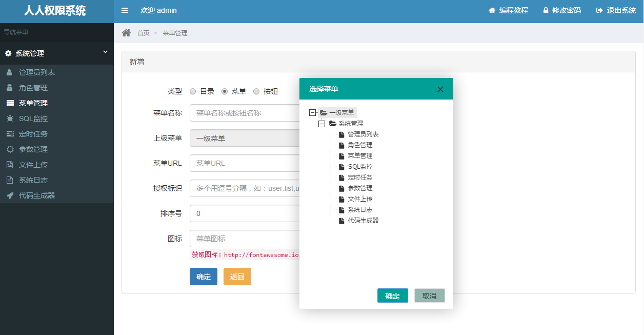Collapse the 一级菜单 tree node

pyautogui.click(x=312, y=112)
